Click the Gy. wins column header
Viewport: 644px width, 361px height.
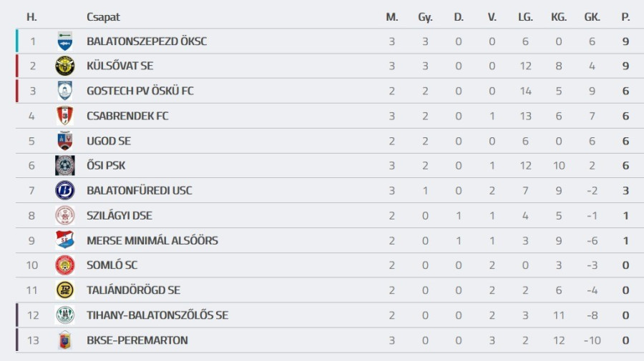click(425, 17)
